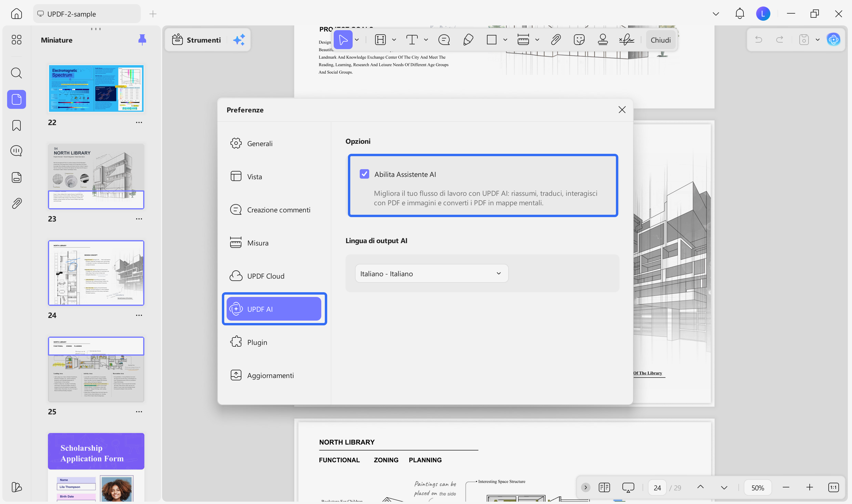Open the Aggiornamenti preferences section
The height and width of the screenshot is (504, 852).
[274, 375]
